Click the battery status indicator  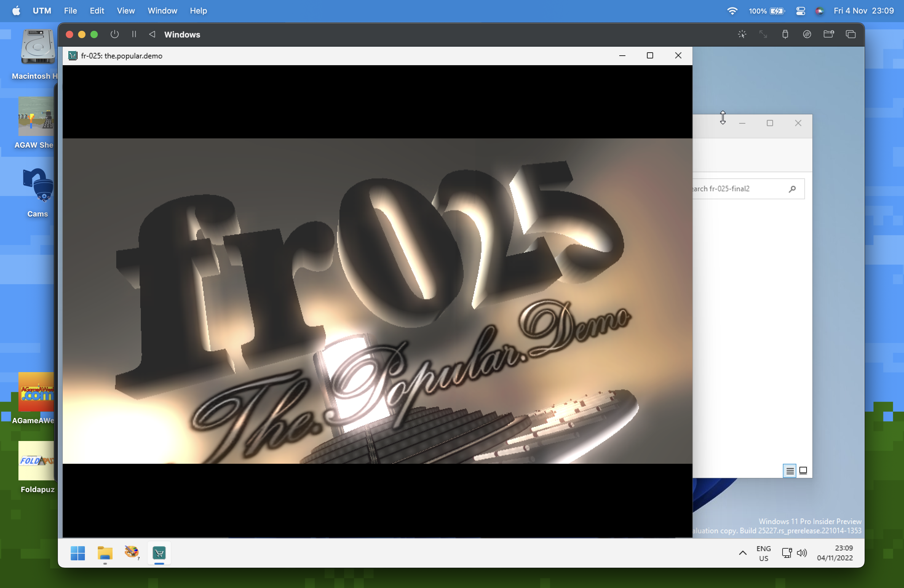767,11
